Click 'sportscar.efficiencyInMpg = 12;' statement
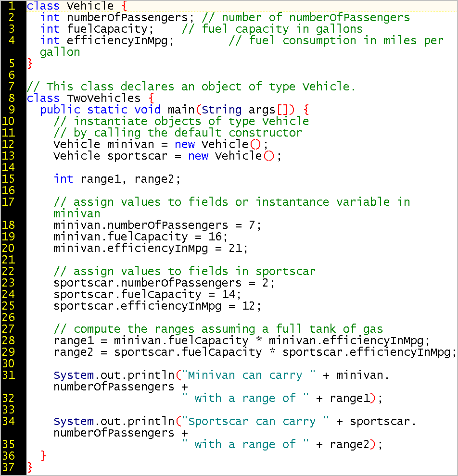The height and width of the screenshot is (476, 458). pos(157,306)
